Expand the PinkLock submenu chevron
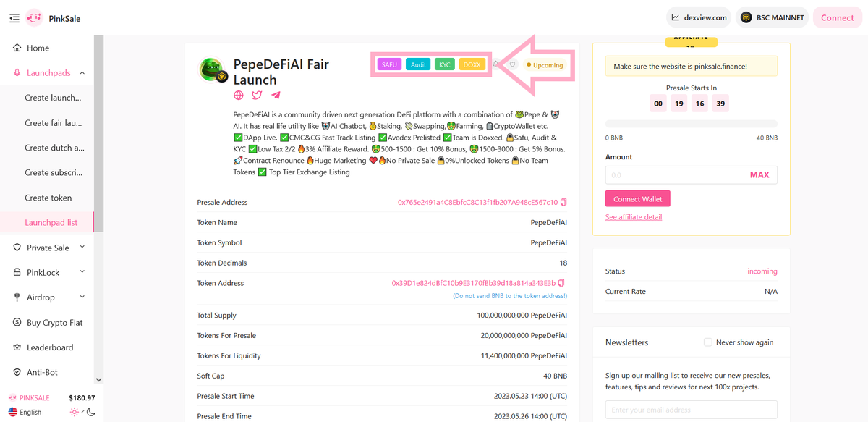868x422 pixels. point(82,272)
